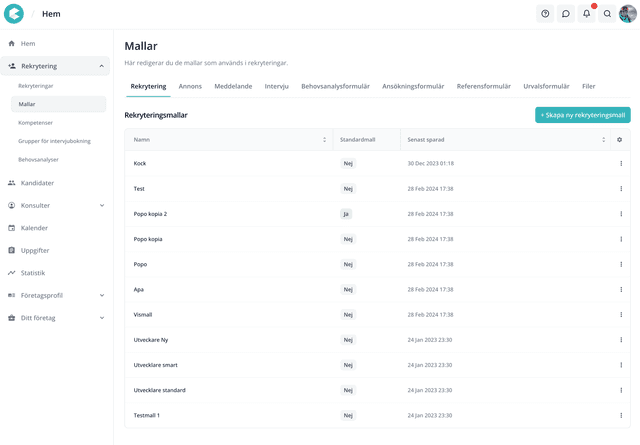Open Kandidater in the sidebar
This screenshot has height=445, width=640.
coord(37,183)
